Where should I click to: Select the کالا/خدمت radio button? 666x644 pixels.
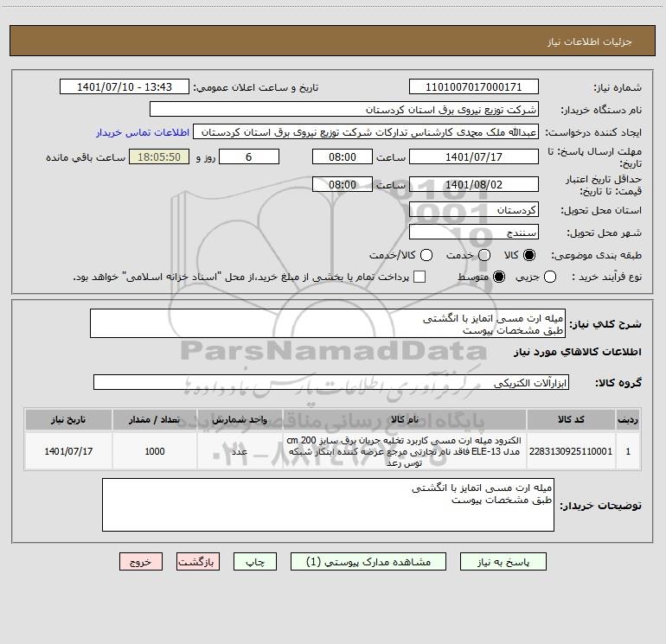point(426,255)
